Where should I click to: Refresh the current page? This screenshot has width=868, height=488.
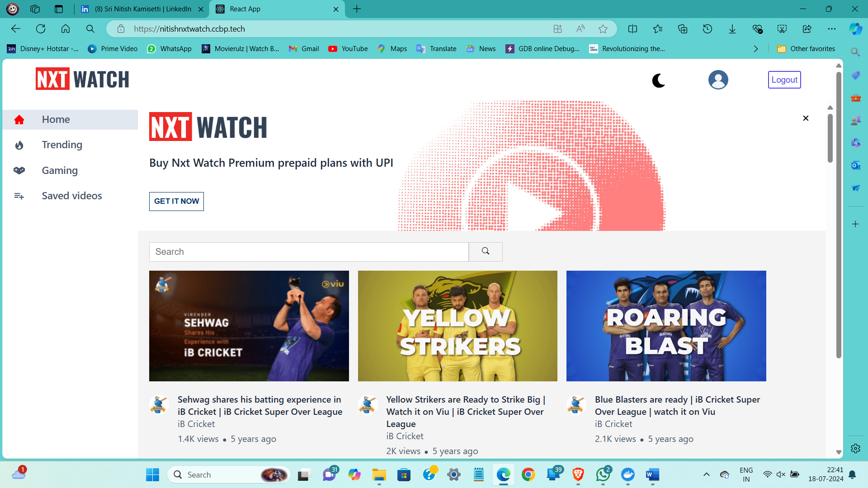click(x=41, y=29)
